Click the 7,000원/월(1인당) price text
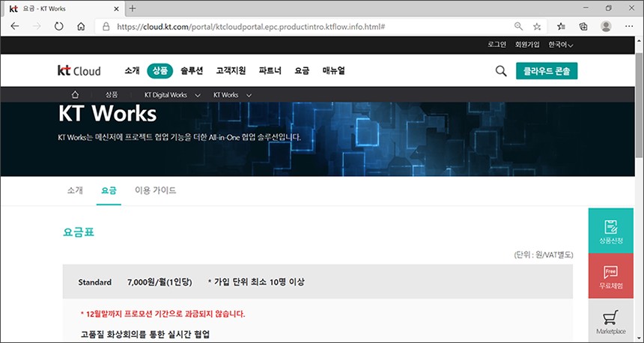The image size is (644, 343). (160, 282)
